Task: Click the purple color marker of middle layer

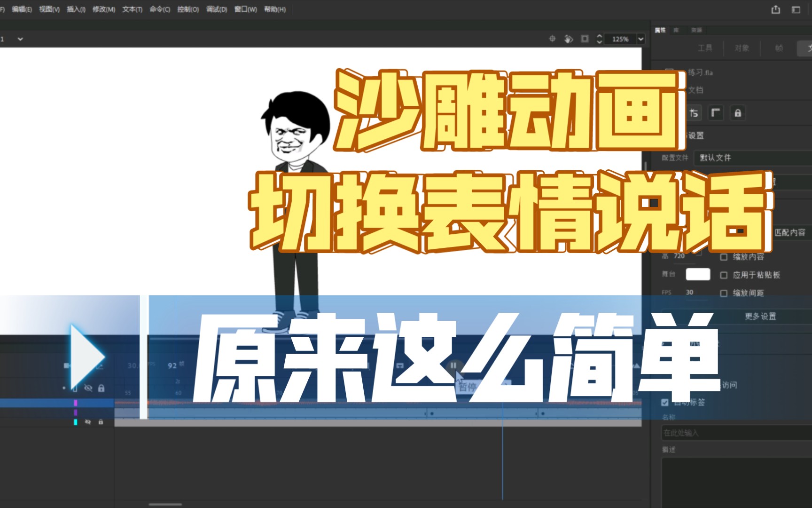Action: (x=75, y=413)
